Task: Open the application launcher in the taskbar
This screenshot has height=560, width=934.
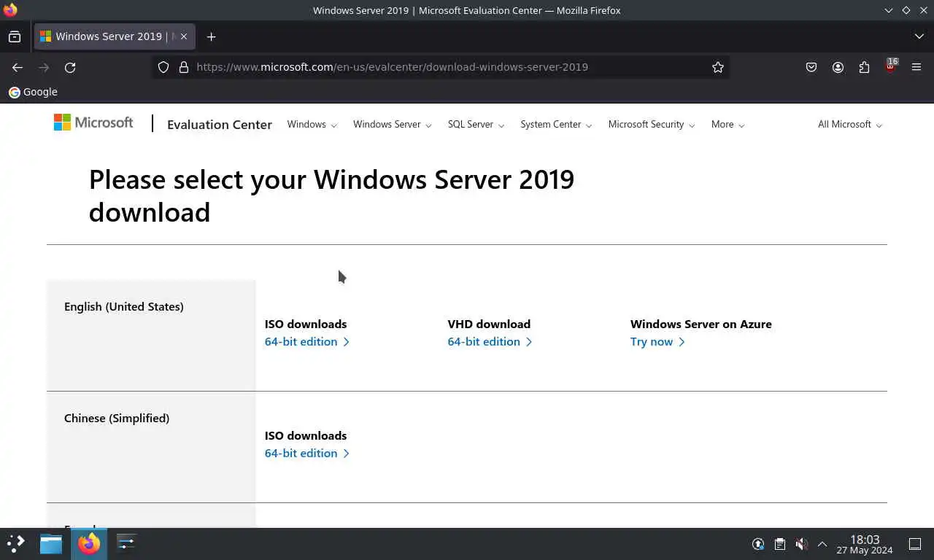Action: click(16, 543)
